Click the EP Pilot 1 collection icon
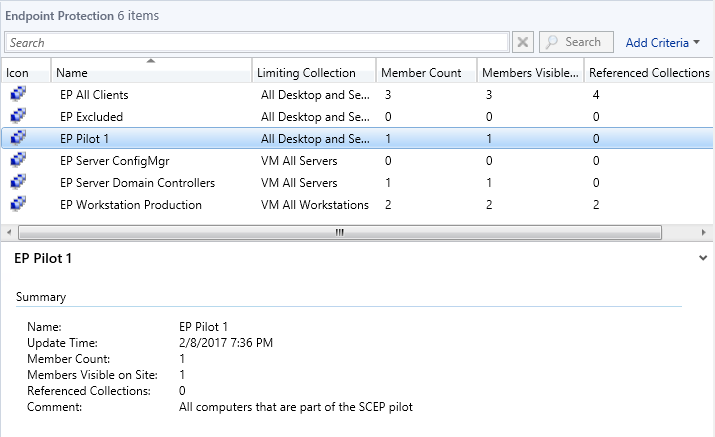Screen dimensions: 715x437 click(x=18, y=139)
